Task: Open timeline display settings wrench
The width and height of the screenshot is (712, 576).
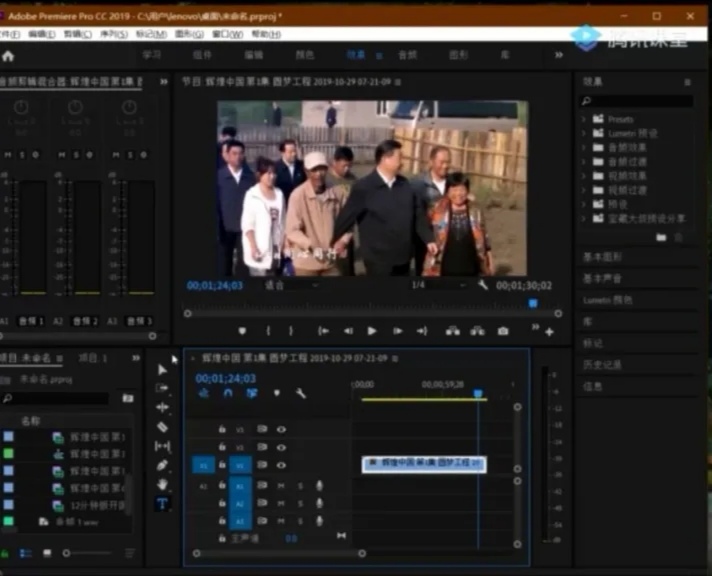Action: point(300,393)
